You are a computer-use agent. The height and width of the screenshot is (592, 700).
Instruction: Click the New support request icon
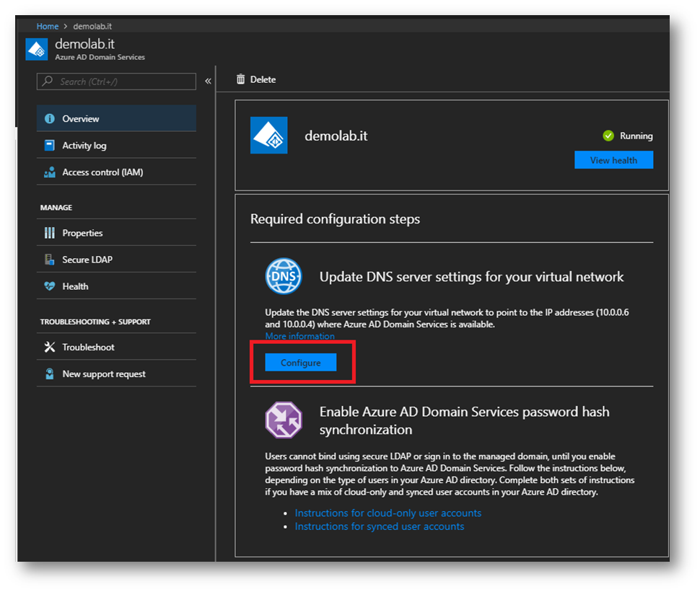click(x=50, y=374)
